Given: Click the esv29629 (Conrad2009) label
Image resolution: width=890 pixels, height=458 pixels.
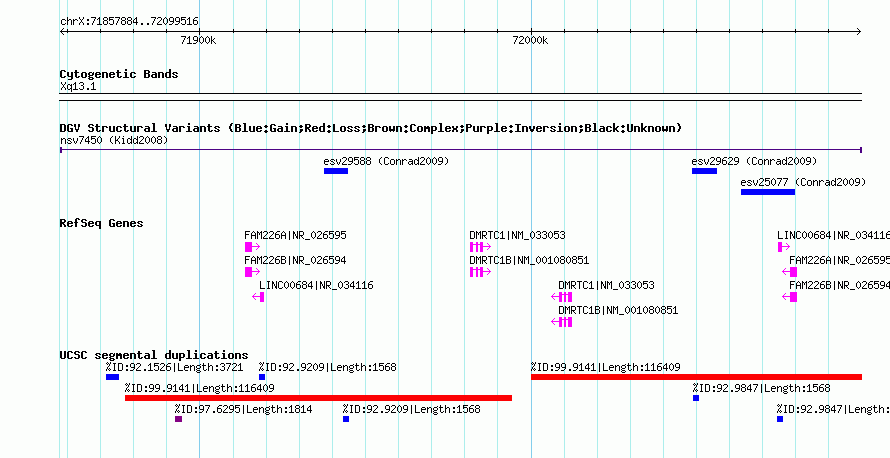Looking at the screenshot, I should pyautogui.click(x=754, y=161).
